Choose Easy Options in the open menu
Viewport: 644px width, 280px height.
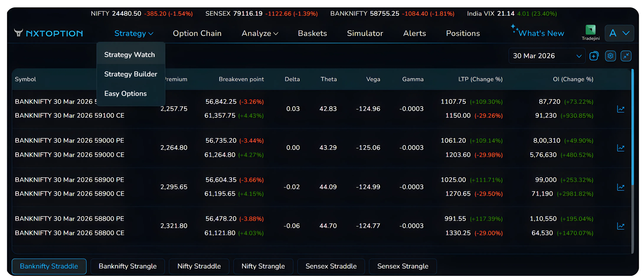125,93
